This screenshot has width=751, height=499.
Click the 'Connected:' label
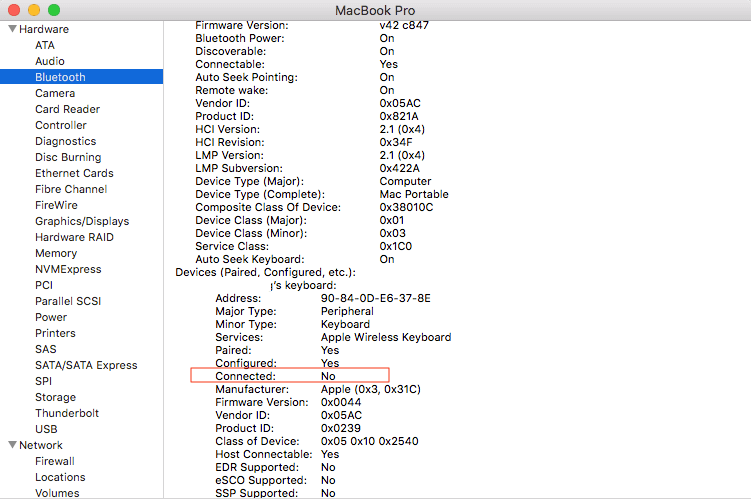pos(246,376)
